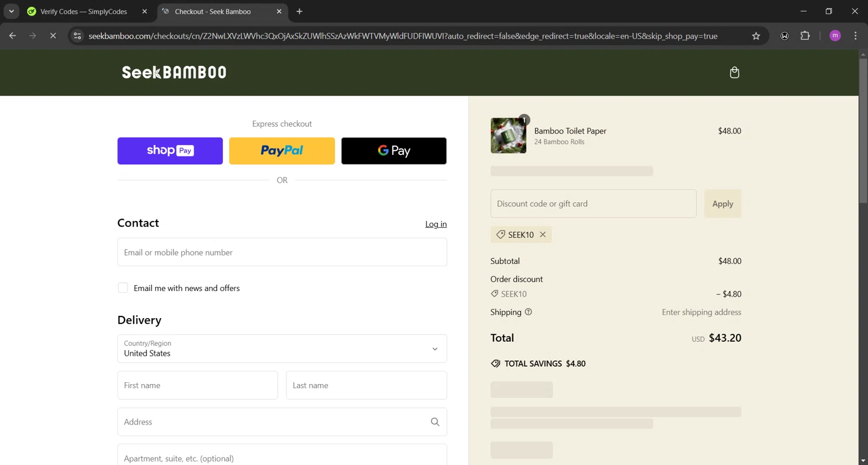Click the extension icon beside the bookmark star
This screenshot has height=465, width=868.
[785, 36]
